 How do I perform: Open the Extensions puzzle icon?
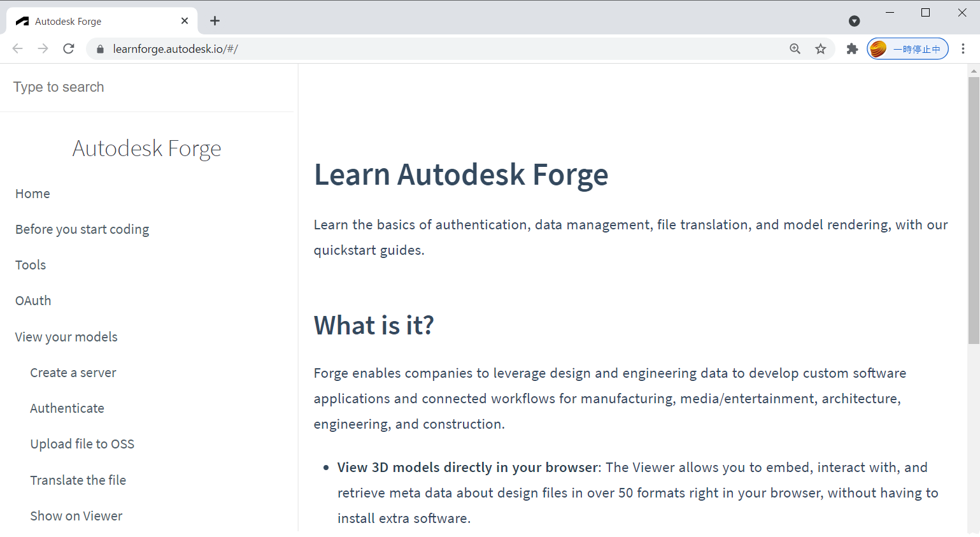click(852, 49)
